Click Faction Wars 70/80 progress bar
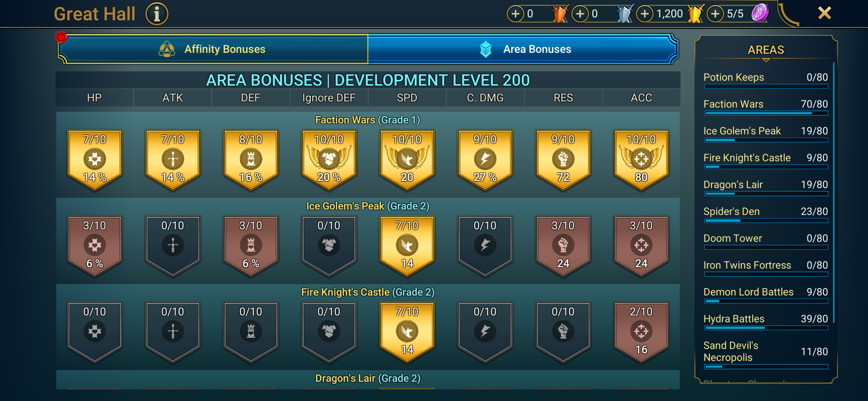868x401 pixels. point(766,113)
